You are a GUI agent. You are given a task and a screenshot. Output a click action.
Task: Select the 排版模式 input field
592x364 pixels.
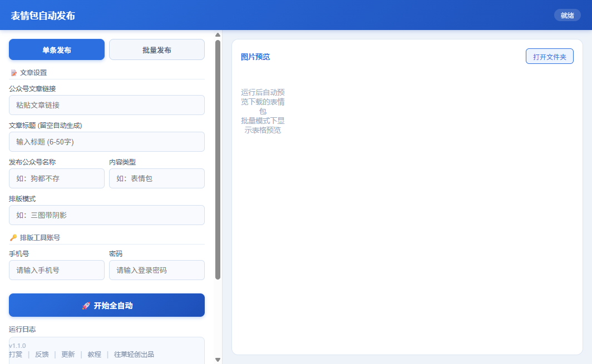point(107,215)
